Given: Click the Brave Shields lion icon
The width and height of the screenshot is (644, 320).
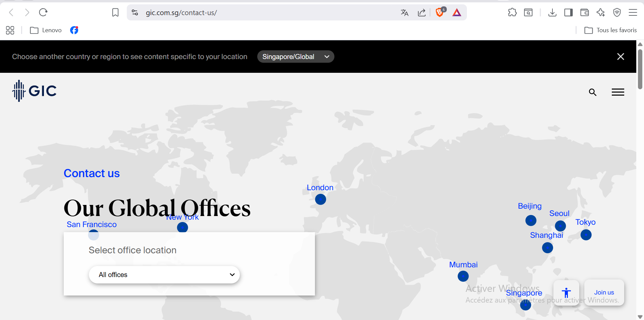Looking at the screenshot, I should [x=439, y=13].
